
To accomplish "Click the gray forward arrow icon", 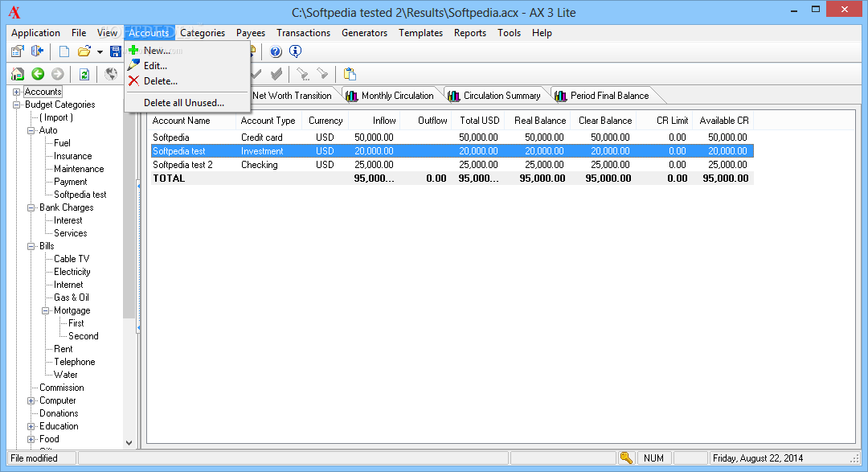I will pos(58,74).
